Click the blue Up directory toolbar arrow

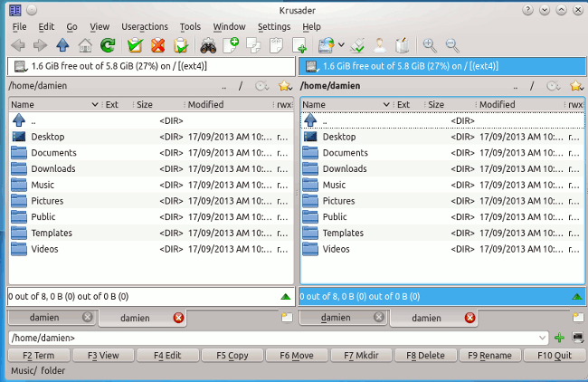click(62, 45)
